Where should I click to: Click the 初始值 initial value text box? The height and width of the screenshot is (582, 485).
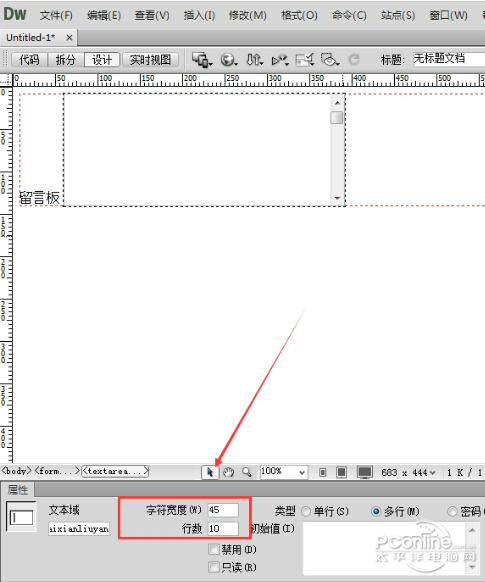(x=384, y=549)
